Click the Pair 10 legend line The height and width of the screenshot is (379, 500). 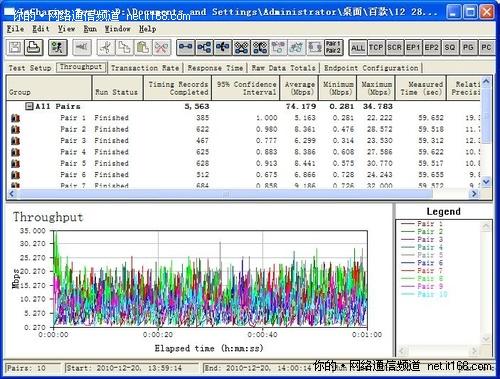(x=424, y=294)
